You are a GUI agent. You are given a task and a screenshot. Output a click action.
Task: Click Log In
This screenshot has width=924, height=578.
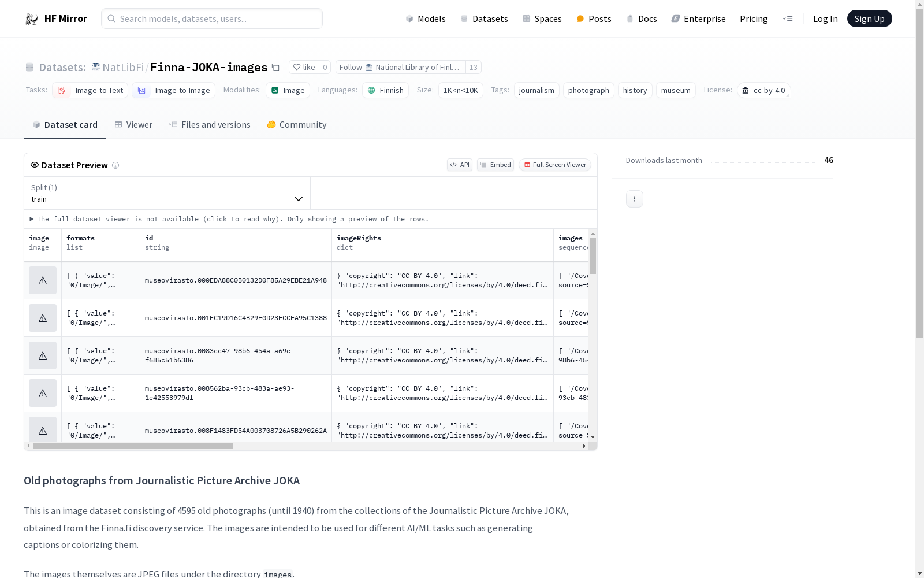(825, 18)
